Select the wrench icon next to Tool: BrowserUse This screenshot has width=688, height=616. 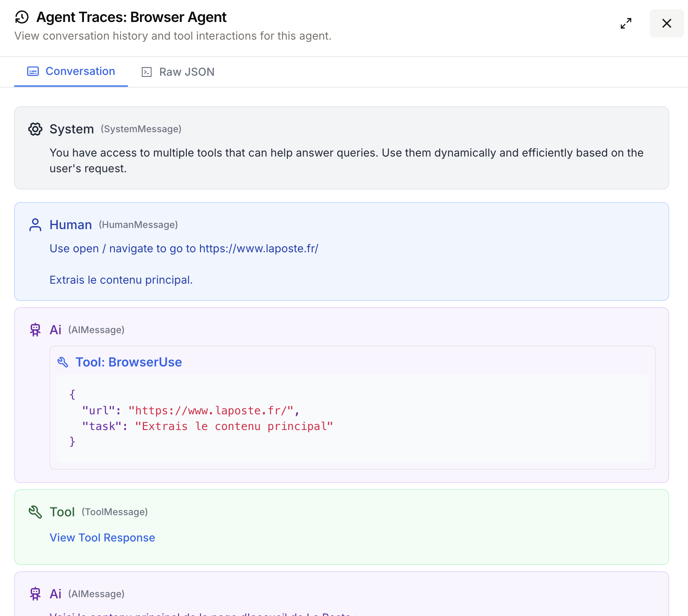point(63,362)
